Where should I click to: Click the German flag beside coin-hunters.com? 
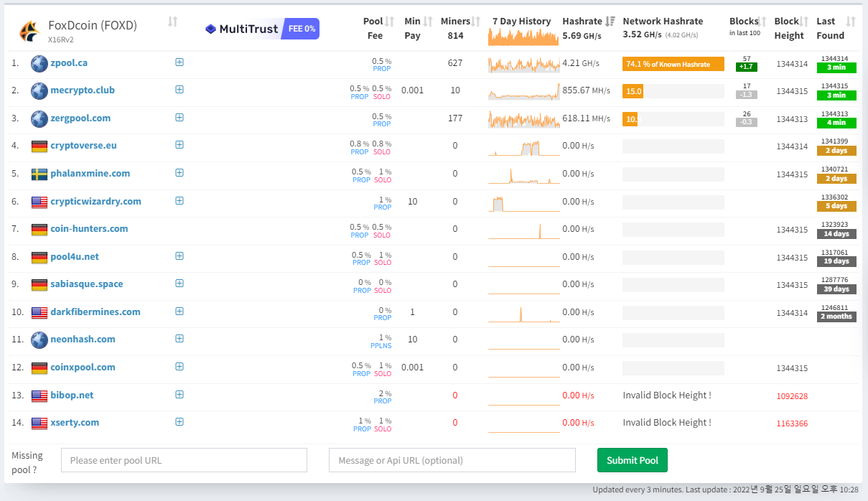point(39,230)
